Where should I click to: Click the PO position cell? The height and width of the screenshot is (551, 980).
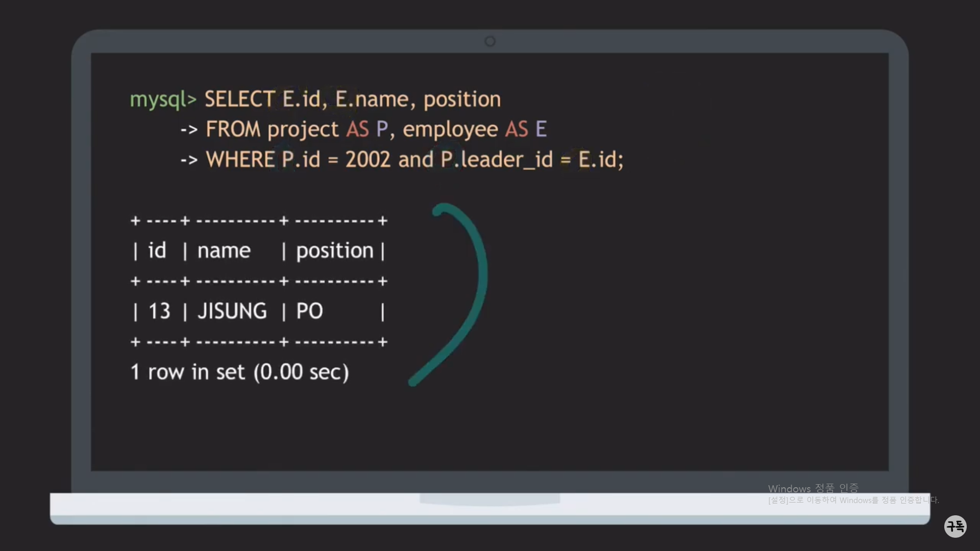point(309,311)
